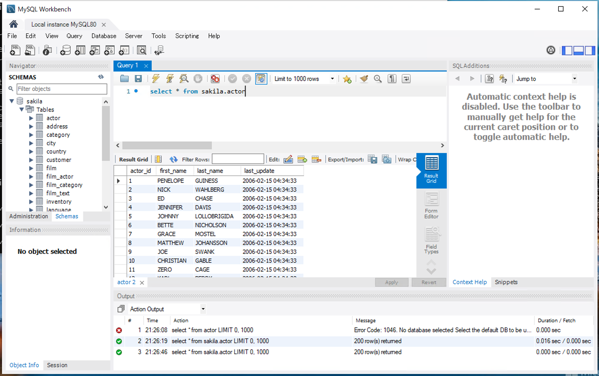Click the insert new row icon

pos(302,159)
